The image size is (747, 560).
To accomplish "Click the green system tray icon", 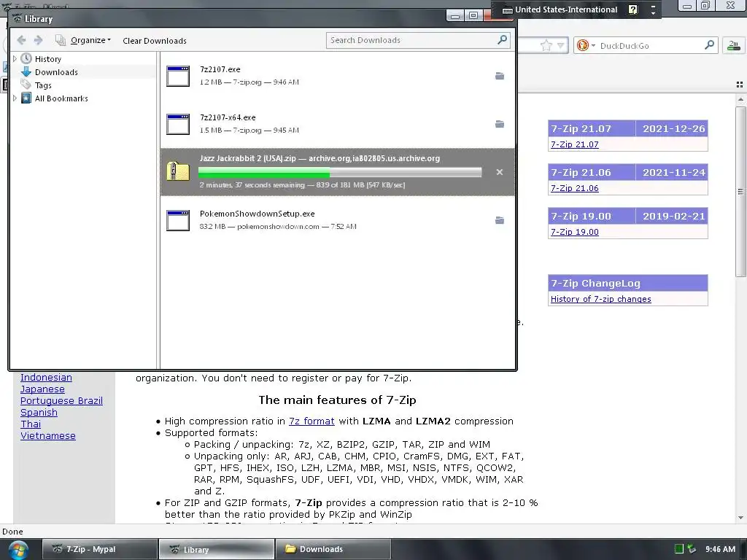I will coord(679,549).
